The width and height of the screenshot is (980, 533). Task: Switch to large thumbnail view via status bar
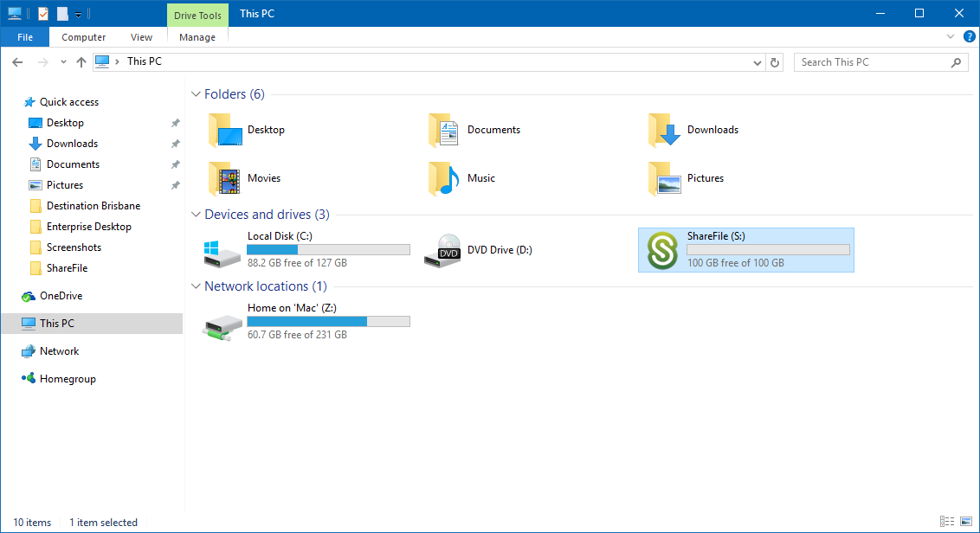(964, 522)
